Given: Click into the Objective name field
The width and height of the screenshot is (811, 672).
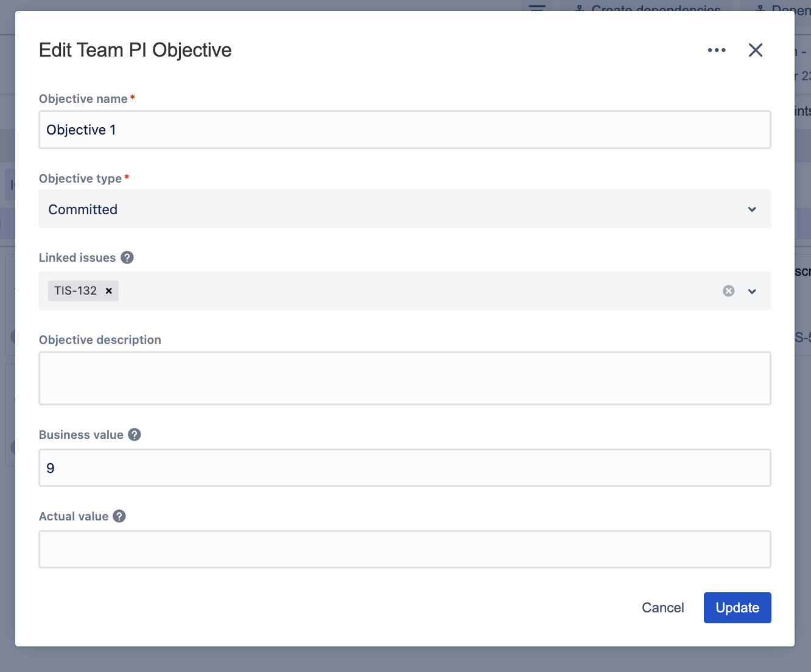Looking at the screenshot, I should (x=404, y=130).
